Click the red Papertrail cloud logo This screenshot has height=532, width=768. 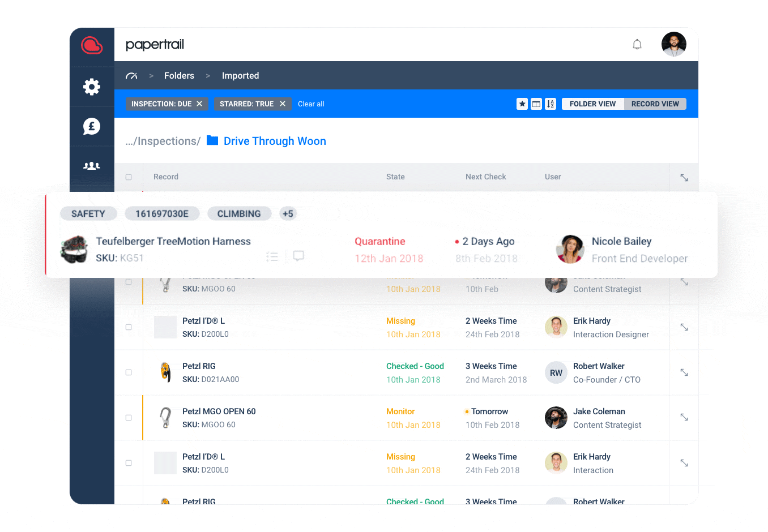(92, 45)
